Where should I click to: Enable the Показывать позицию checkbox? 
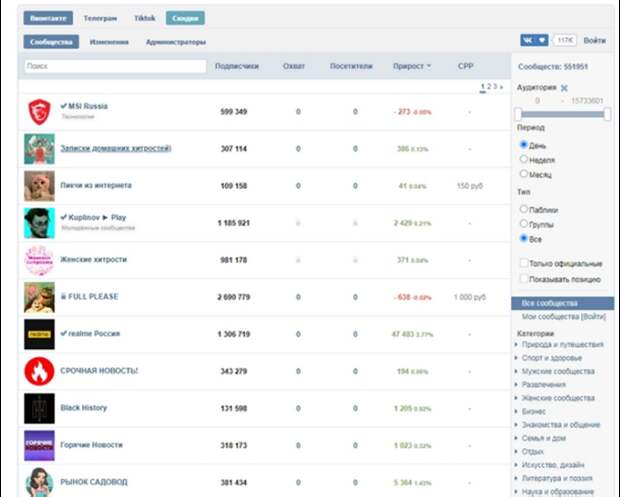524,279
